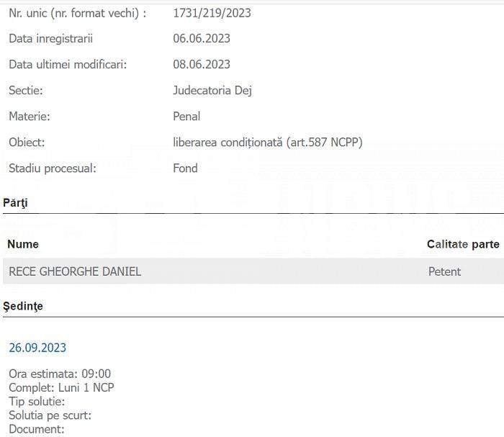Screen dimensions: 504x437
Task: Click the Stadiu procesual label
Action: [53, 168]
